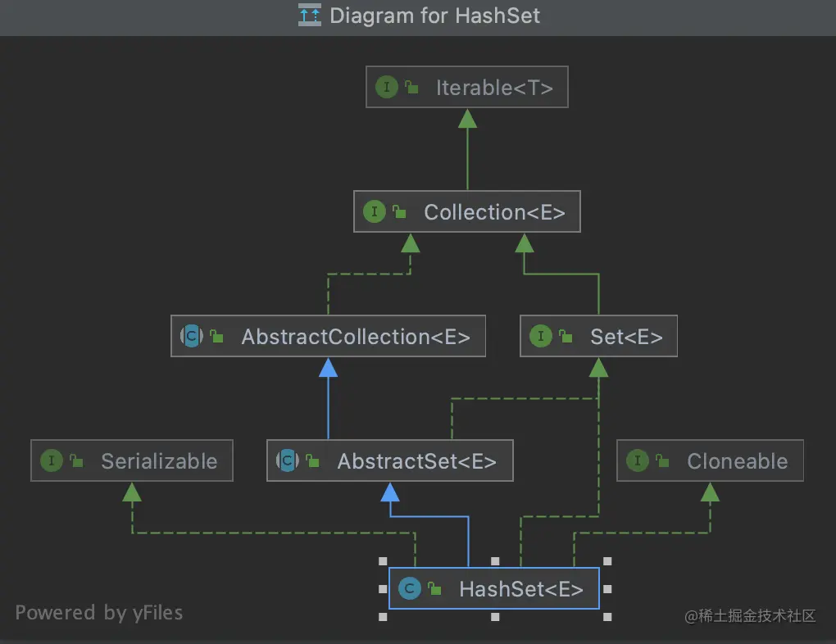Click the abstract class icon on AbstractSet<E>

click(287, 460)
